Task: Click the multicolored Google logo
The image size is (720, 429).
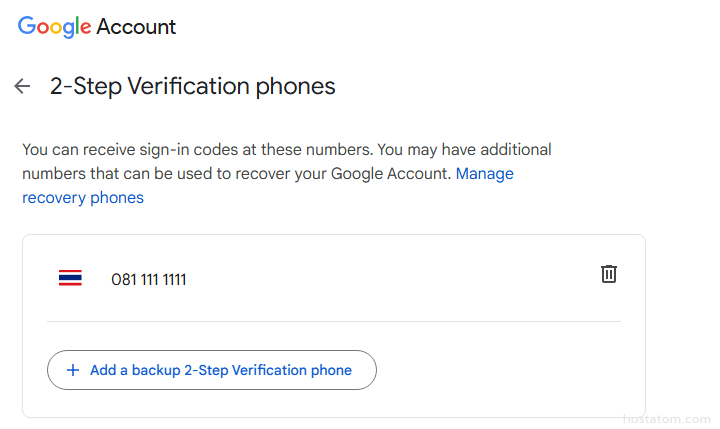Action: pos(54,27)
